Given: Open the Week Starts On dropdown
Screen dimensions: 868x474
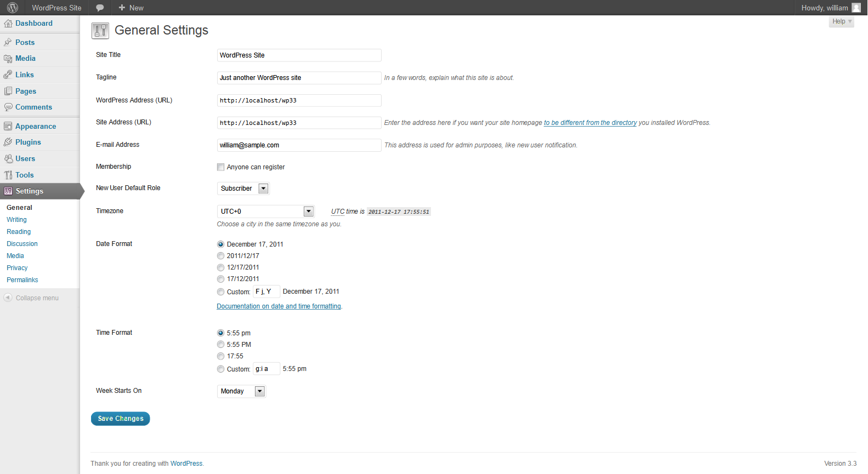Looking at the screenshot, I should [242, 391].
